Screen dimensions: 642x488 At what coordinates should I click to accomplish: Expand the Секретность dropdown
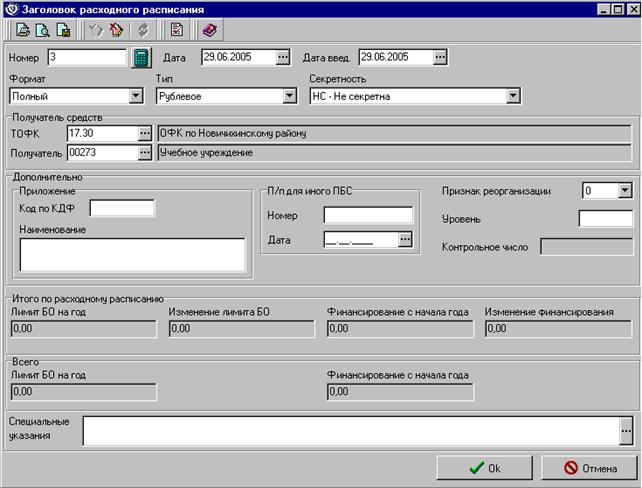click(513, 96)
